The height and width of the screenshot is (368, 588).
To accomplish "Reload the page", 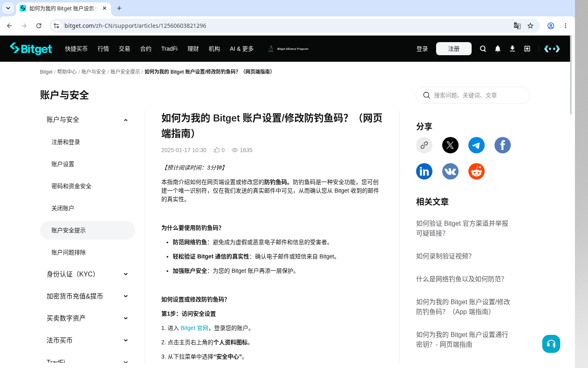I will coord(39,26).
